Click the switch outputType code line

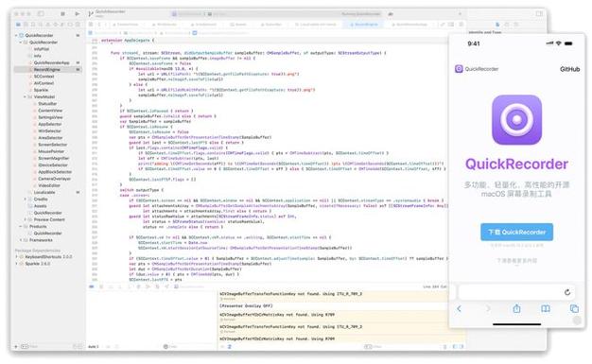click(x=142, y=190)
